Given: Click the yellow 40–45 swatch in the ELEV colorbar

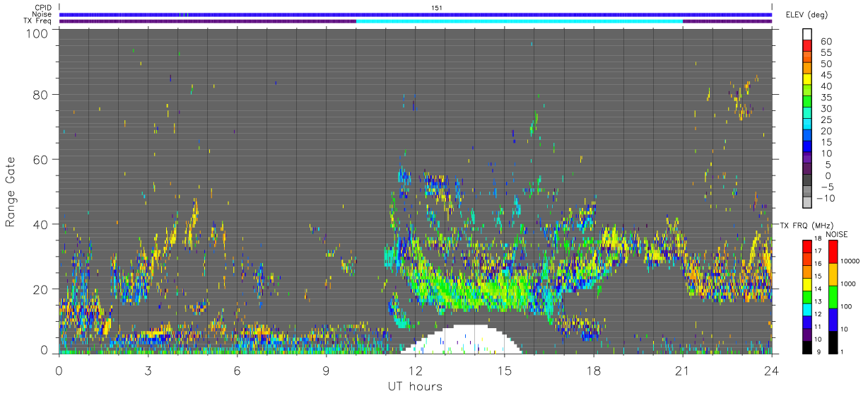Looking at the screenshot, I should (807, 80).
